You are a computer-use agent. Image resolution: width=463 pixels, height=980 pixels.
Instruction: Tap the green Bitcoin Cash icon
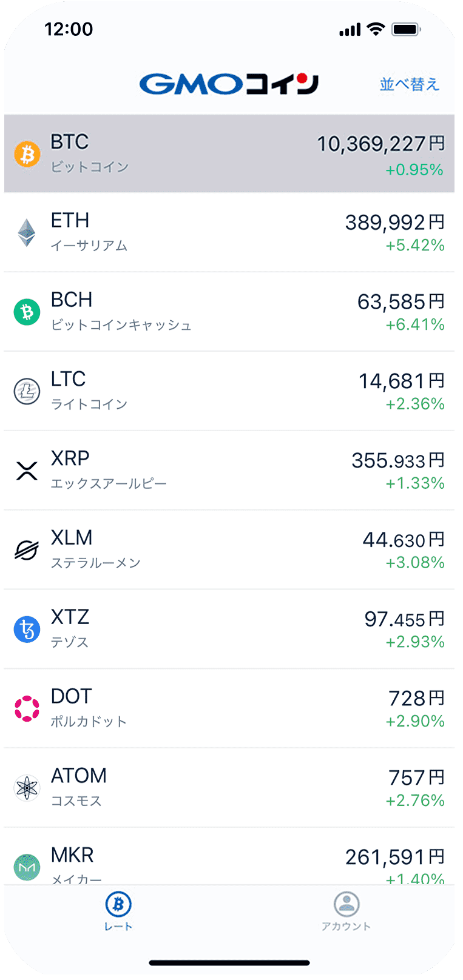point(27,312)
